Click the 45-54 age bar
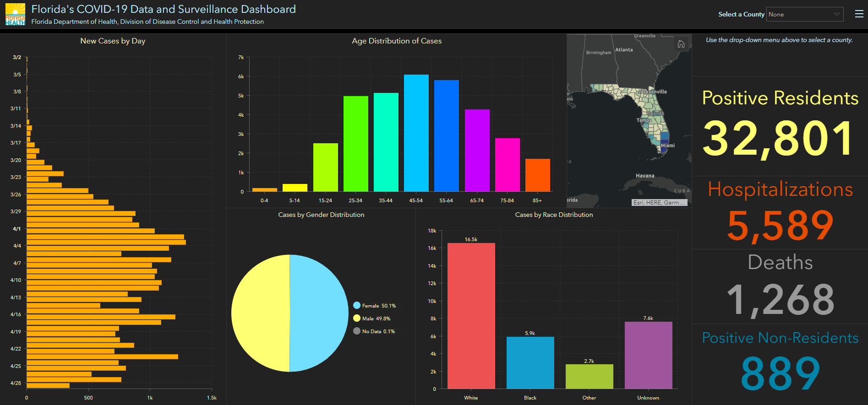 [416, 133]
